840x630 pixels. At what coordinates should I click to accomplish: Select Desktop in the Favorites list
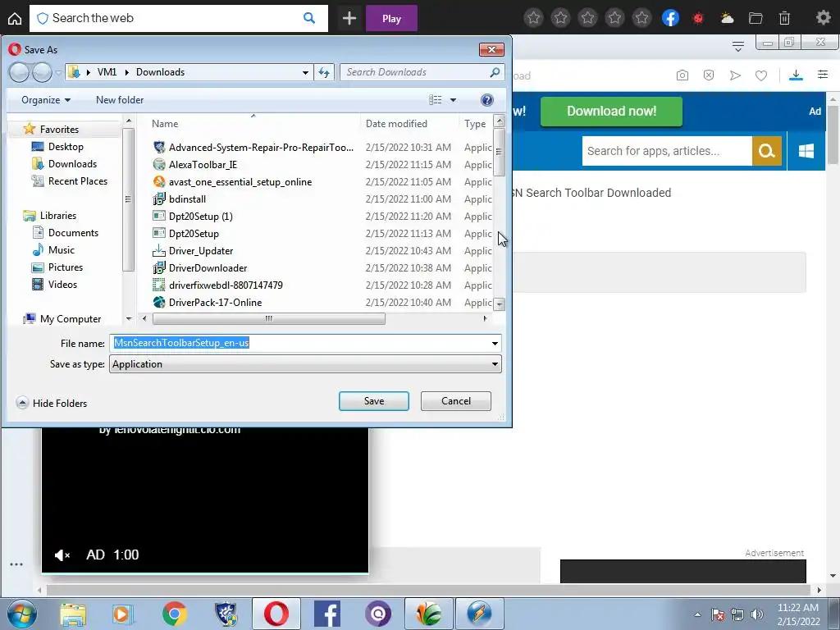(x=66, y=147)
